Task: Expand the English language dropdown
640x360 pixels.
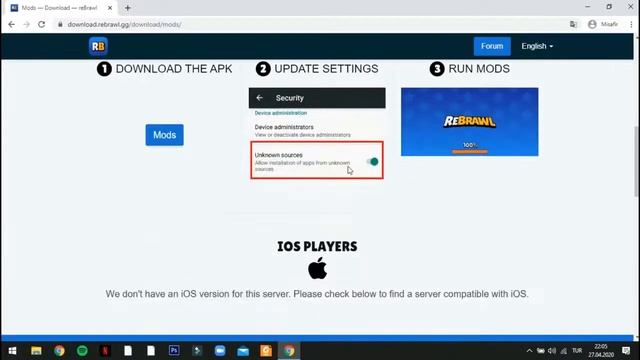Action: (537, 46)
